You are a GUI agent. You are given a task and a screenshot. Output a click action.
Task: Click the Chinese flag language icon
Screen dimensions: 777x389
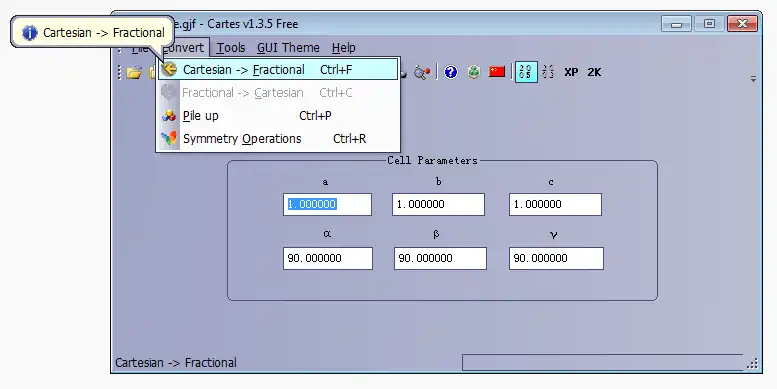[x=497, y=72]
